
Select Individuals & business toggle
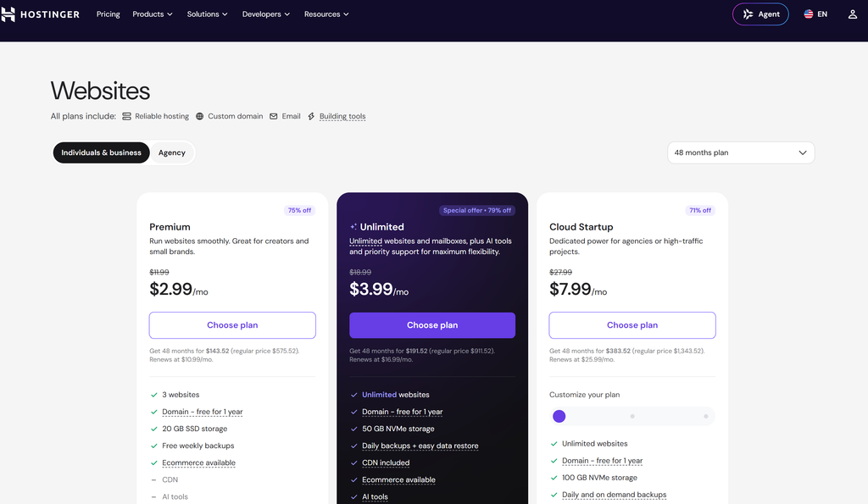coord(102,152)
